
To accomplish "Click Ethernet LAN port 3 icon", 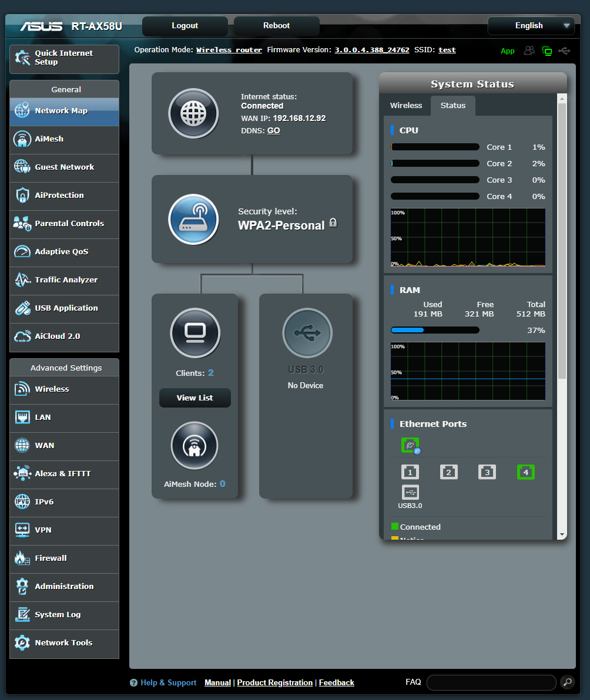I will point(487,472).
